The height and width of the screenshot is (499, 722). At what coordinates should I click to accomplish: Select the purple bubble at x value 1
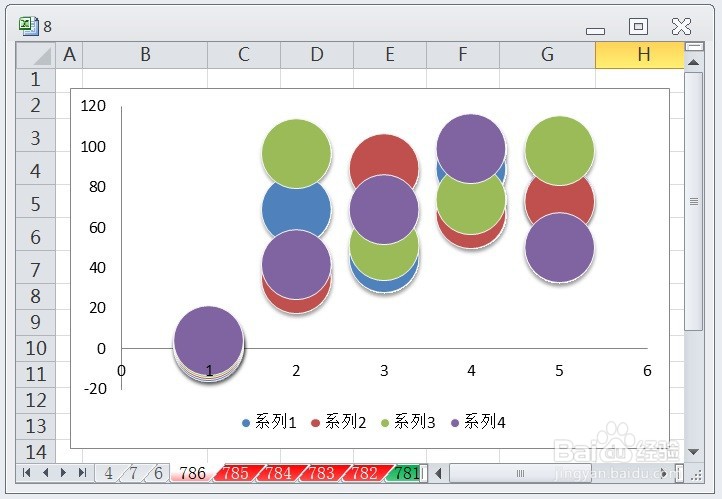click(x=209, y=341)
